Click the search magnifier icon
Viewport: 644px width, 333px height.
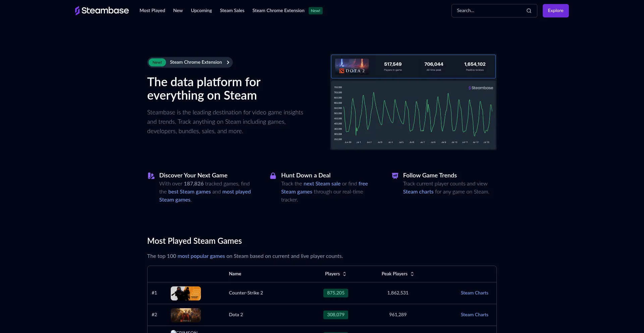click(x=529, y=11)
